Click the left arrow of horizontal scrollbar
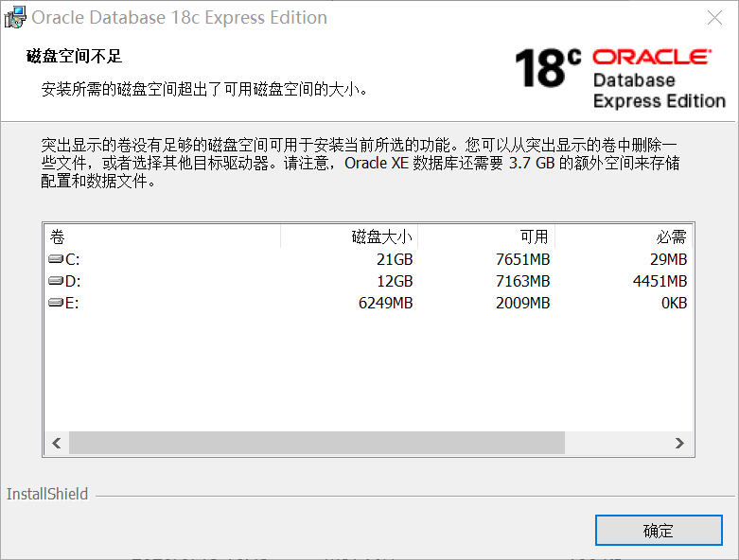Screen dimensions: 739x560 point(57,443)
